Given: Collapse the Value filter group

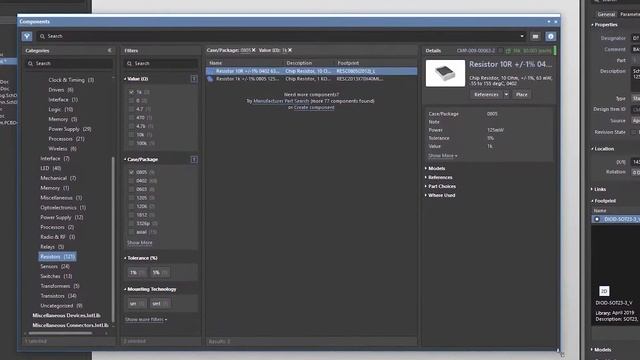Looking at the screenshot, I should click(125, 79).
